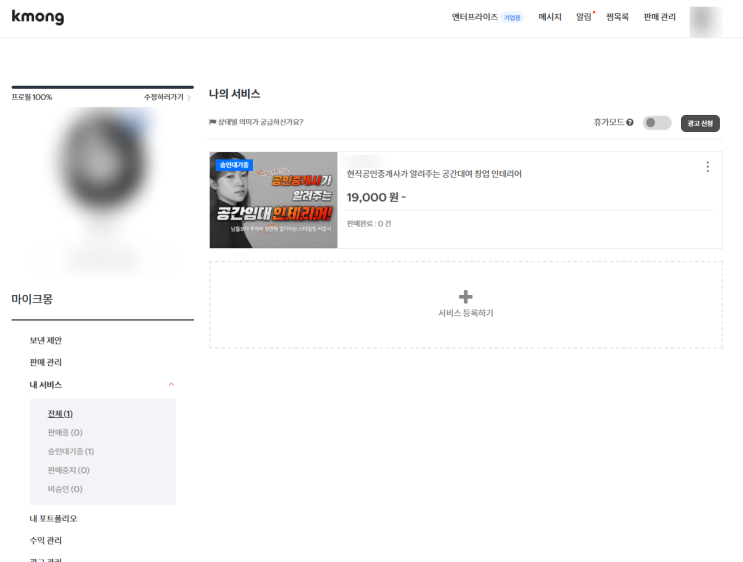This screenshot has height=562, width=743.
Task: Open the three-dot service options menu
Action: coord(707,167)
